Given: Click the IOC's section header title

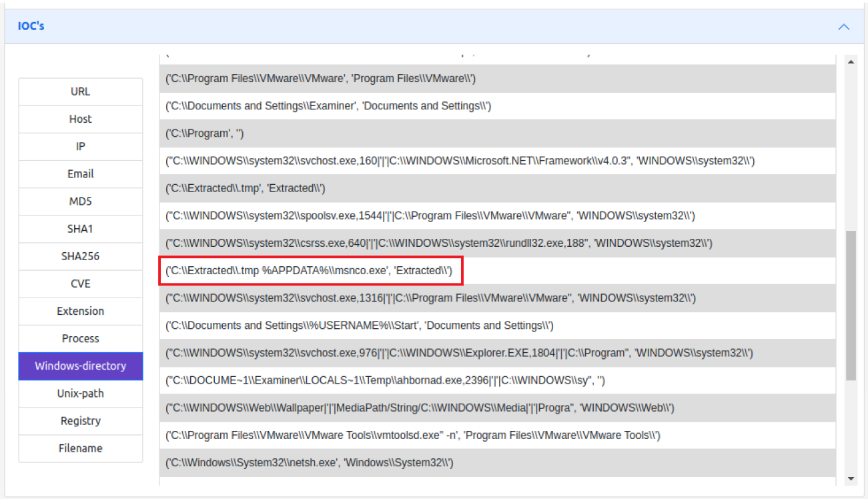Looking at the screenshot, I should [x=31, y=27].
